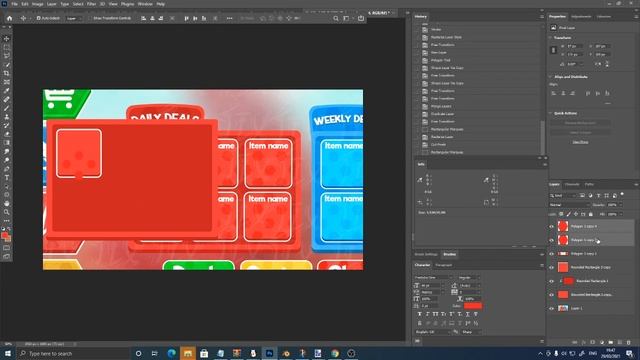This screenshot has width=640, height=360.
Task: Select the Cut Pixels history state
Action: [438, 144]
